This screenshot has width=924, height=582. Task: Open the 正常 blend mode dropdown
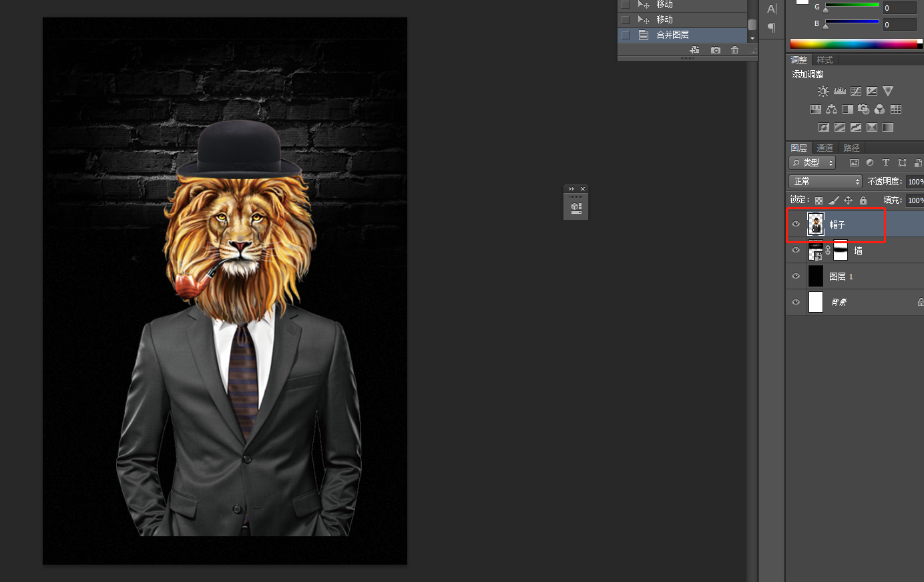[x=826, y=181]
